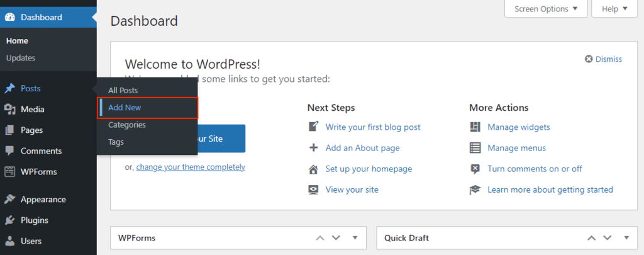Viewport: 644px width, 255px height.
Task: Click the Media icon in sidebar
Action: click(x=9, y=110)
